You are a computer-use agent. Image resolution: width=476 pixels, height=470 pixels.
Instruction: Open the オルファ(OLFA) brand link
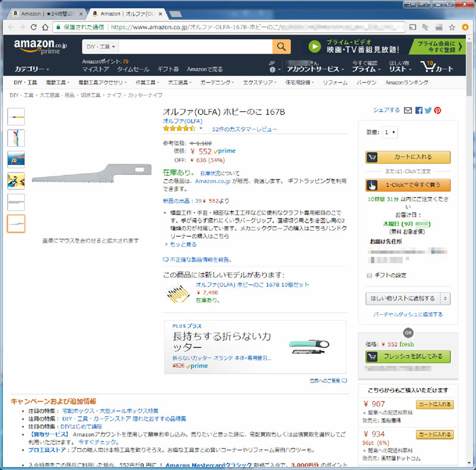click(x=183, y=121)
